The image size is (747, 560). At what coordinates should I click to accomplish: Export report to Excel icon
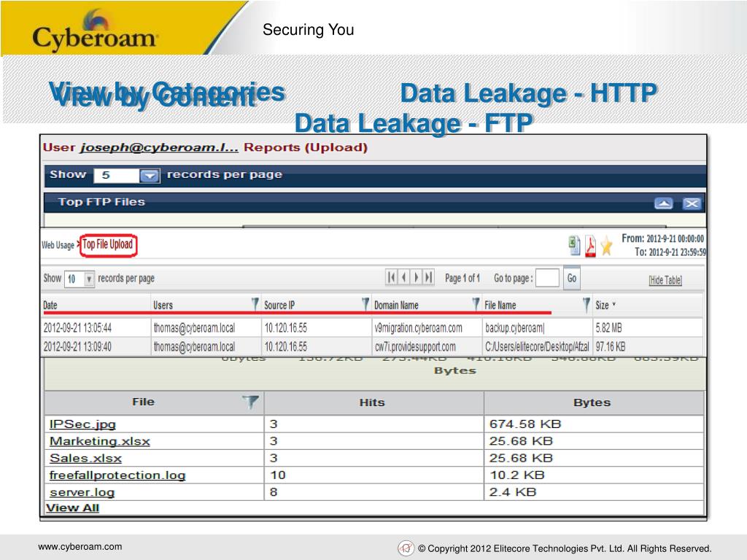click(x=574, y=245)
